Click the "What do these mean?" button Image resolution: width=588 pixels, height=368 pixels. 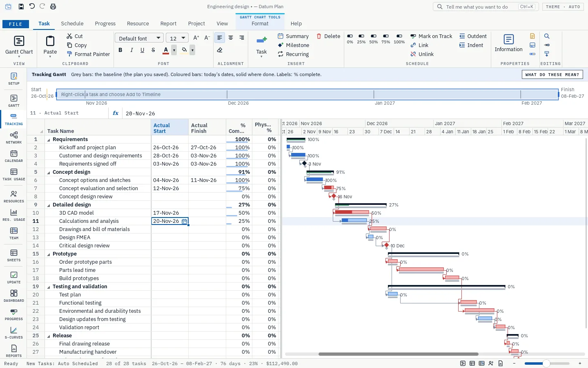tap(552, 74)
